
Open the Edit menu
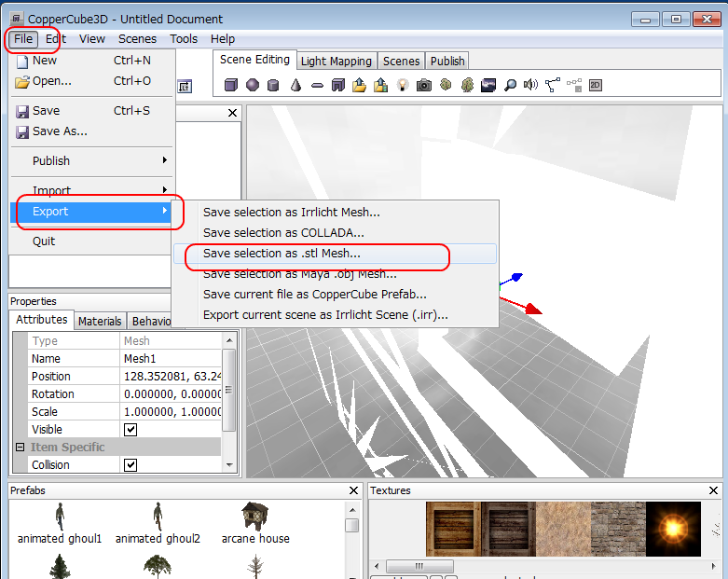(x=56, y=39)
